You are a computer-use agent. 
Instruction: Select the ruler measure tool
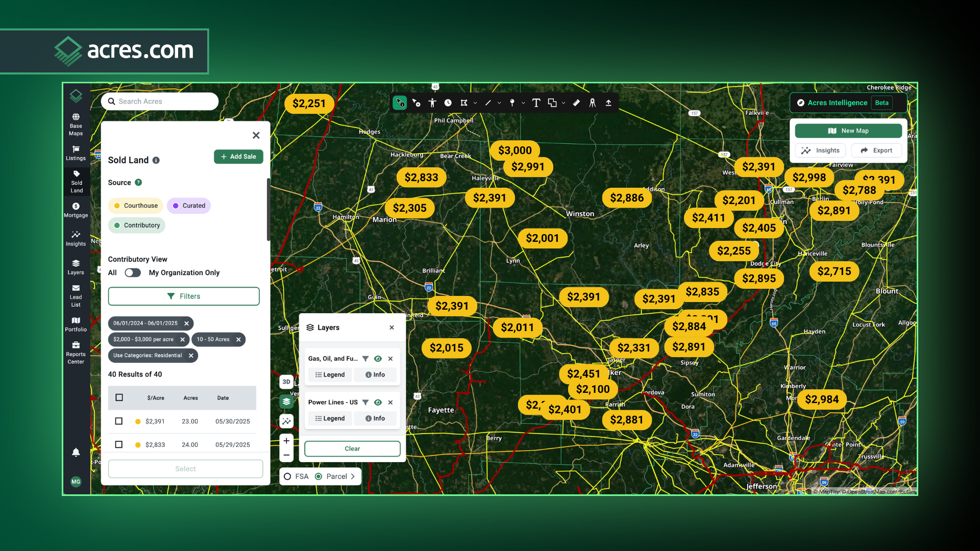click(576, 103)
